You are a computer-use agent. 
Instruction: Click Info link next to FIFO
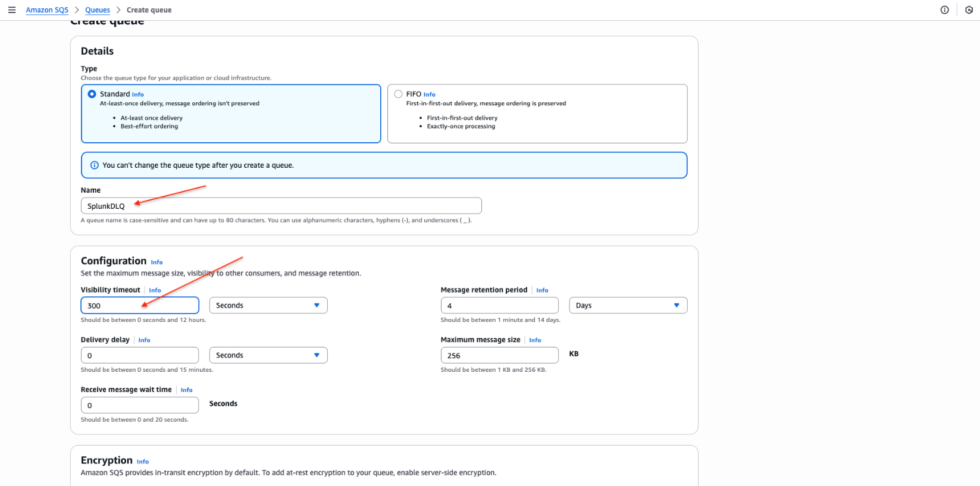[x=429, y=95]
